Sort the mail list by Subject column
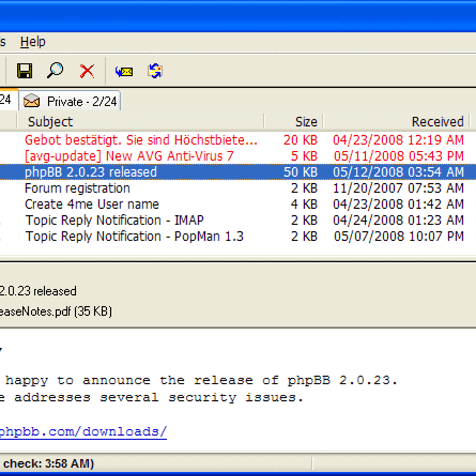 (x=50, y=122)
